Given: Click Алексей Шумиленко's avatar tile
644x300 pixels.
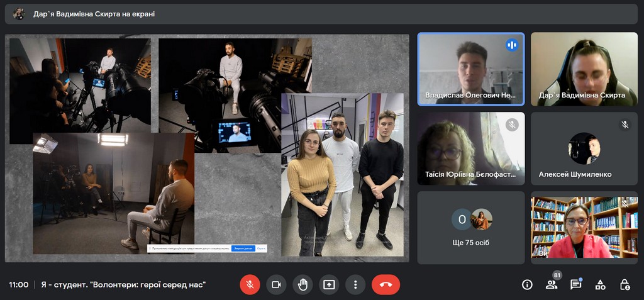Looking at the screenshot, I should click(584, 148).
